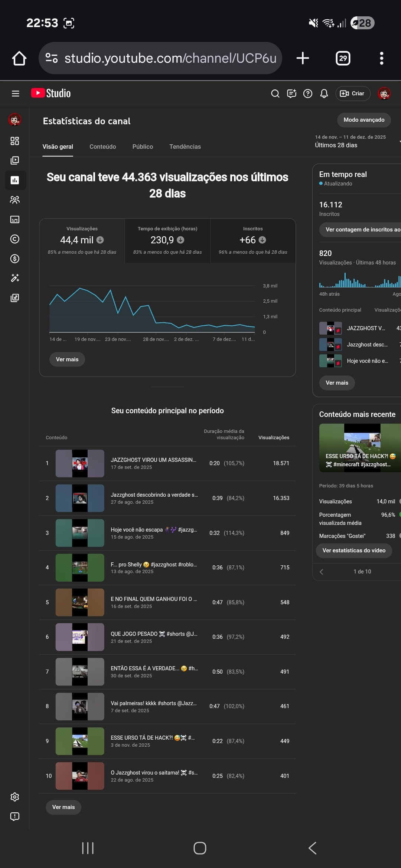The width and height of the screenshot is (401, 868).
Task: Open Content section in left sidebar
Action: (x=15, y=161)
